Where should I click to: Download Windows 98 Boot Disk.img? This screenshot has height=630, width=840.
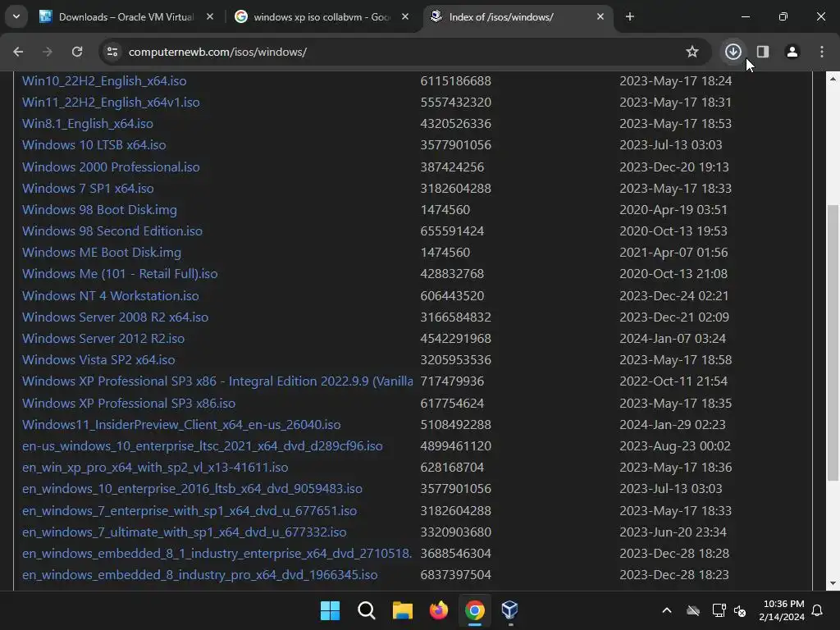tap(99, 210)
